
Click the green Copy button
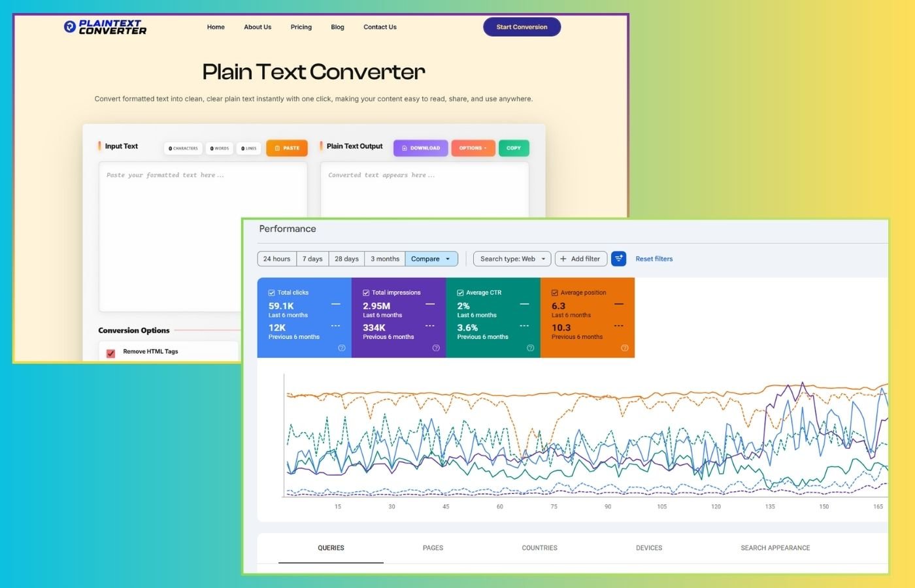(x=514, y=148)
